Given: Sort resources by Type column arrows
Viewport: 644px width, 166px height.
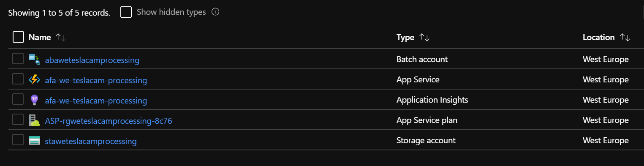Looking at the screenshot, I should click(424, 38).
